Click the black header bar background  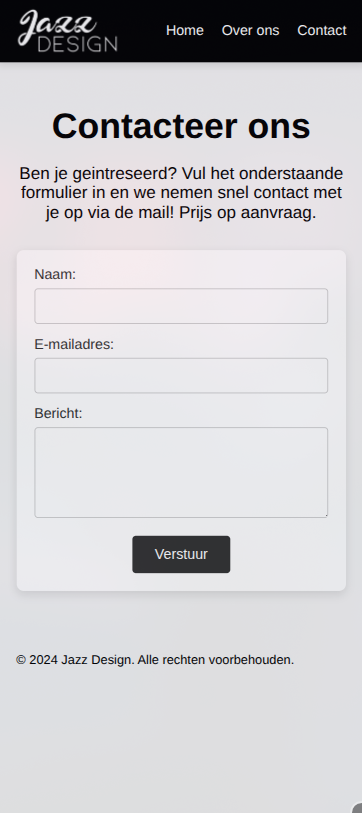pos(140,31)
